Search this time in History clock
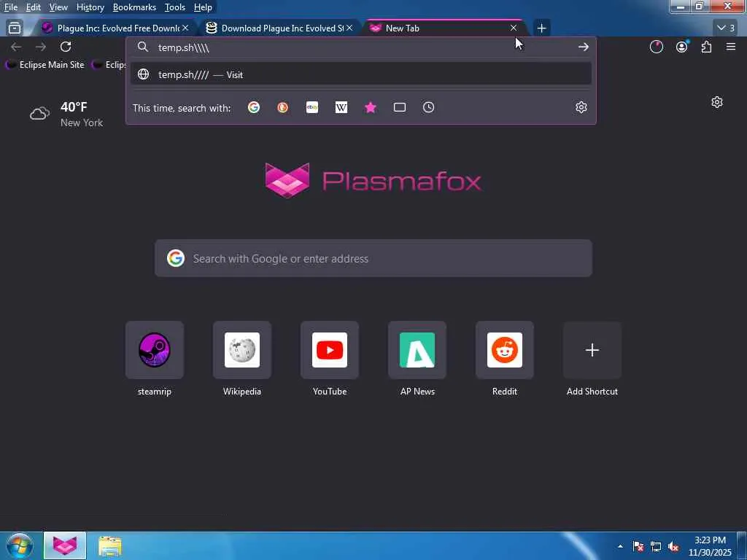Image resolution: width=747 pixels, height=560 pixels. (x=428, y=108)
